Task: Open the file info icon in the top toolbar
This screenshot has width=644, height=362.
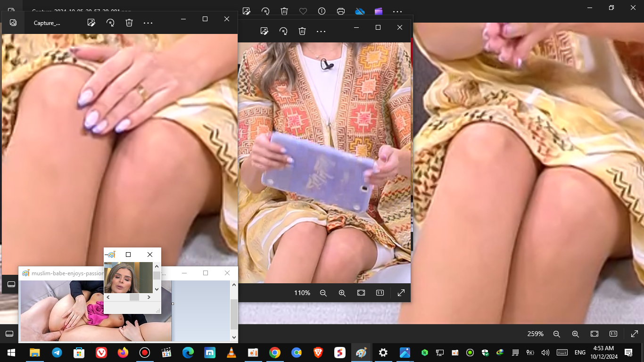Action: 322,11
